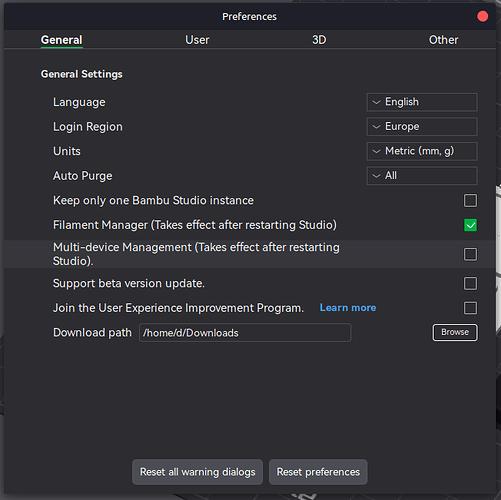Open the Auto Purge All dropdown
Screen dimensions: 501x500
(x=422, y=176)
